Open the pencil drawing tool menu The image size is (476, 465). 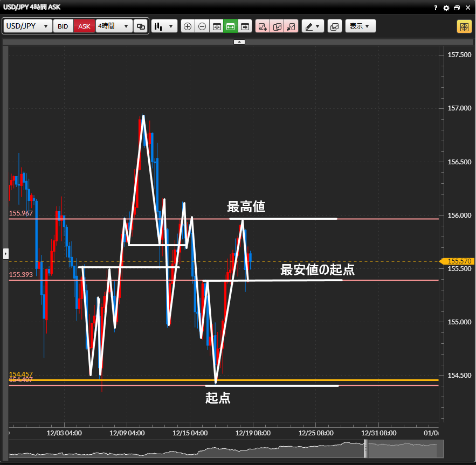(x=312, y=26)
